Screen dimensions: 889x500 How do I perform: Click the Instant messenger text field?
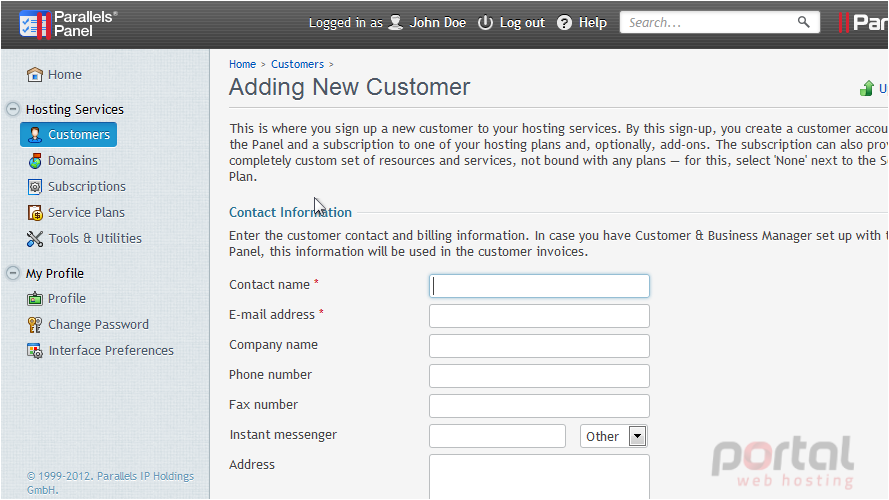497,437
